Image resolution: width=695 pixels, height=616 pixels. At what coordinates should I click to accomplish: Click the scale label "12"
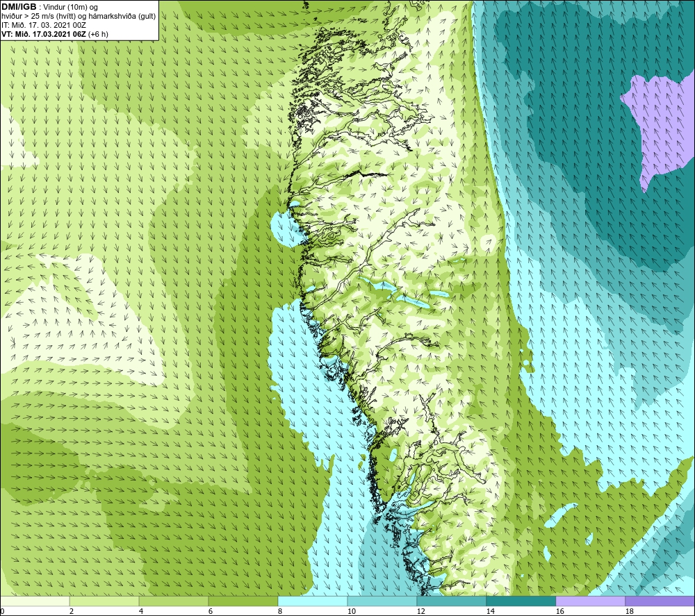tap(420, 612)
